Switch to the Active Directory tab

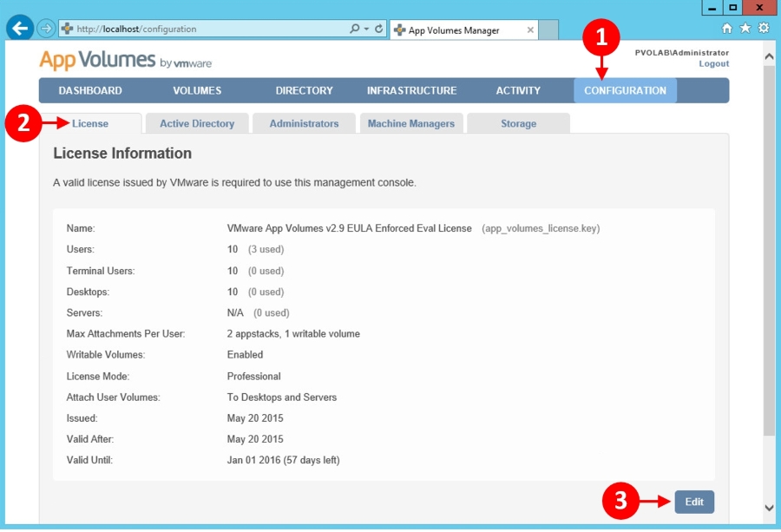click(197, 123)
